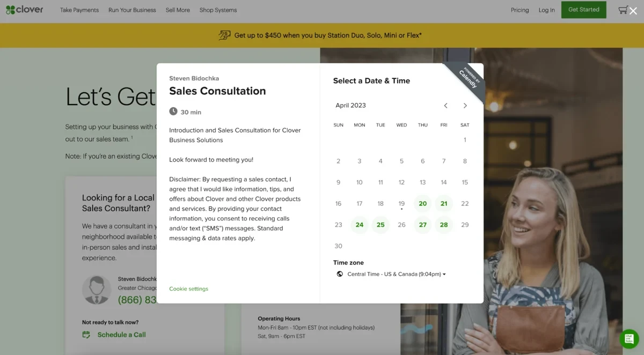Open the Sell More menu
Screen dimensions: 644x355
pyautogui.click(x=178, y=10)
